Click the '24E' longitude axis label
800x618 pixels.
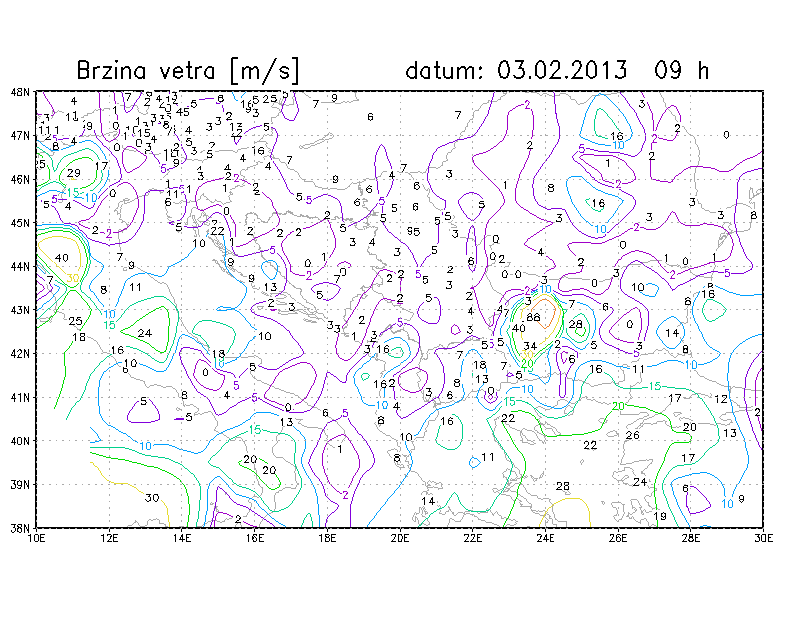pos(545,538)
